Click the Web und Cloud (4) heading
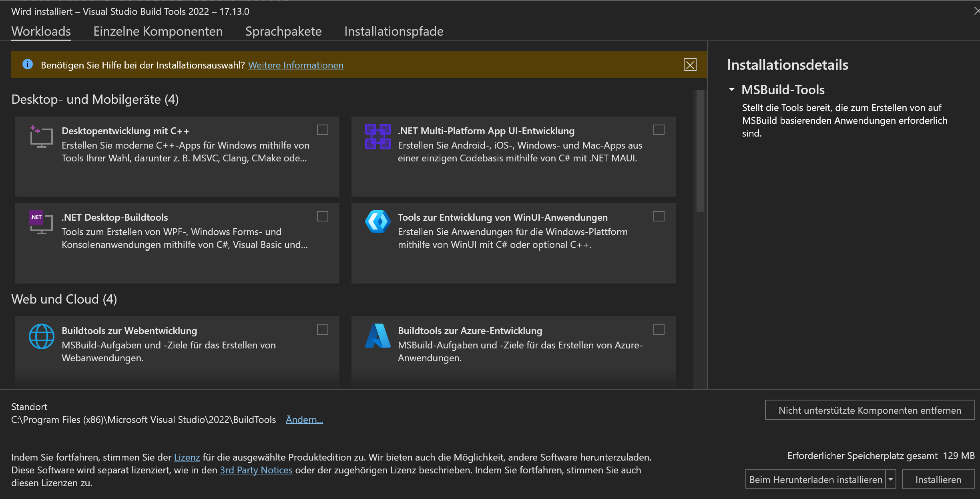Image resolution: width=980 pixels, height=499 pixels. tap(64, 299)
